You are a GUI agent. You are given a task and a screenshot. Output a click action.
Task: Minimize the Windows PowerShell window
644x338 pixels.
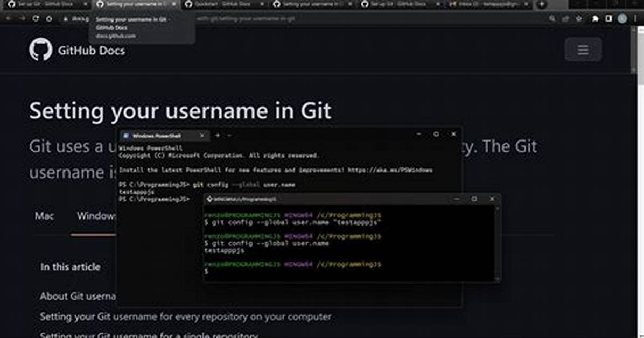click(418, 135)
